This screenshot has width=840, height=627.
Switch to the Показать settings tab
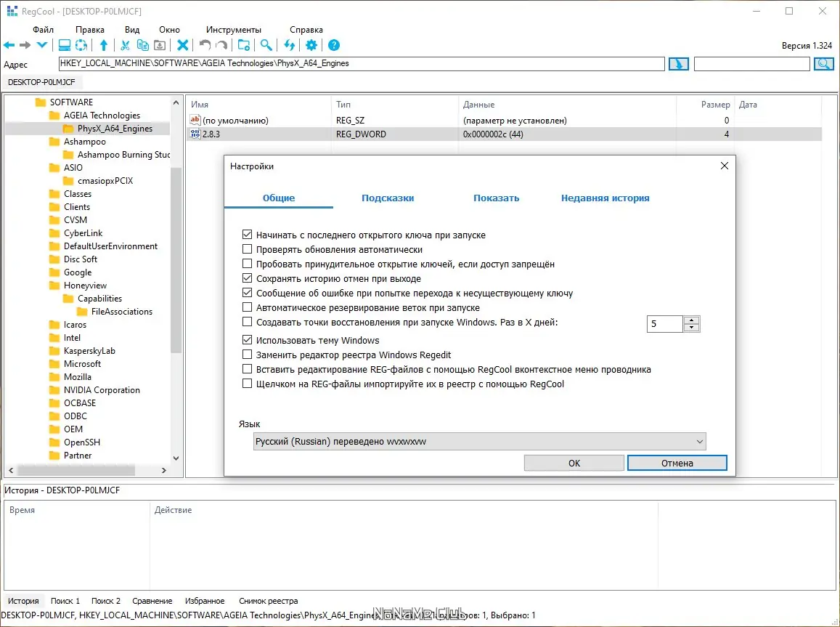point(496,198)
